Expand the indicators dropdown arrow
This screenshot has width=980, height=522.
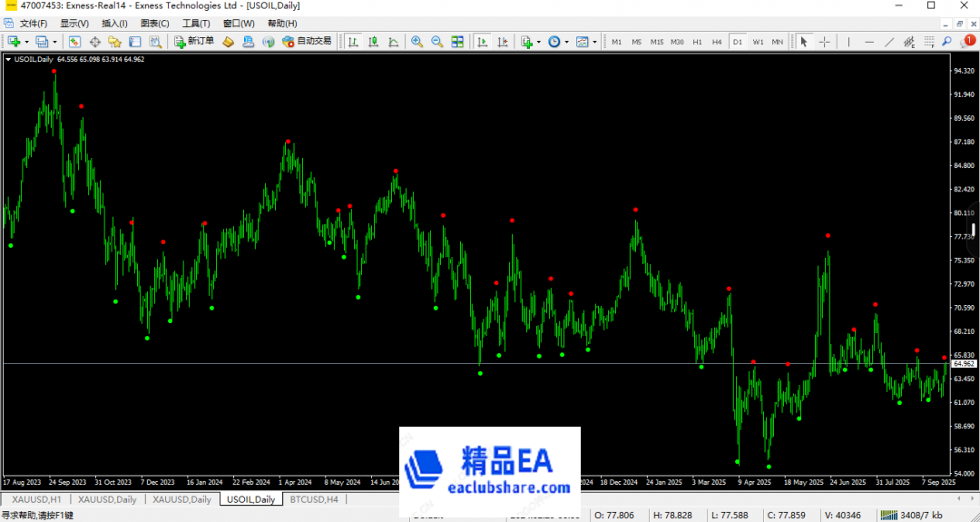539,42
